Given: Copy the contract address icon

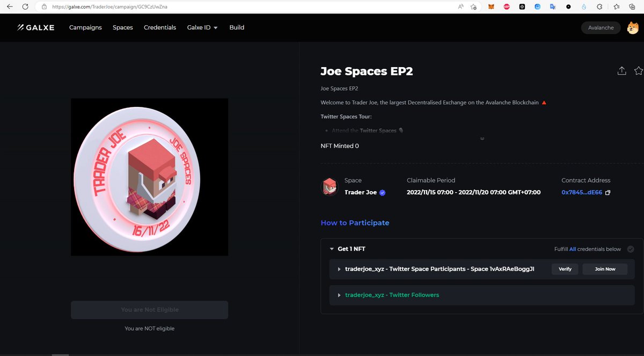Looking at the screenshot, I should pyautogui.click(x=608, y=193).
